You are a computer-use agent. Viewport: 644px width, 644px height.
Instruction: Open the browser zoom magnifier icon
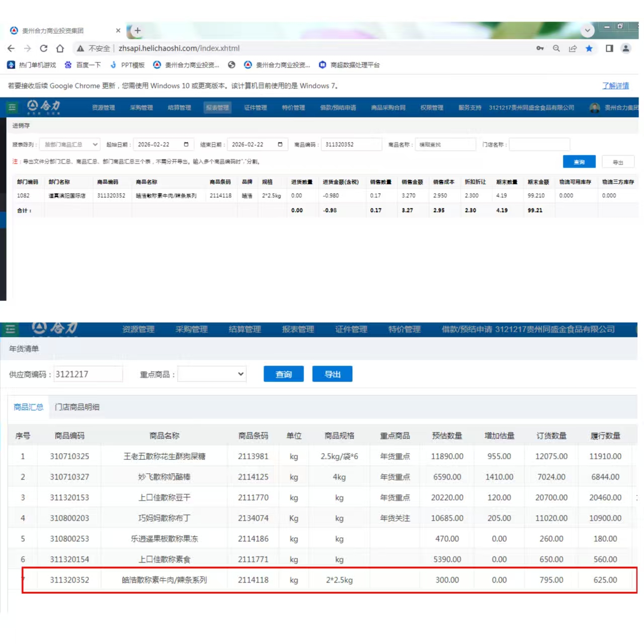pyautogui.click(x=556, y=48)
